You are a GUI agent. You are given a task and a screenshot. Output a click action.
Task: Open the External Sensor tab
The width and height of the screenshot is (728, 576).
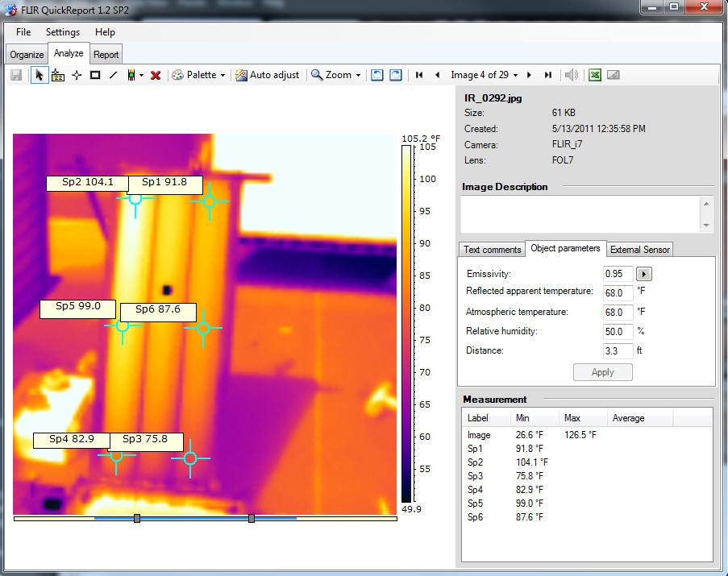click(639, 250)
